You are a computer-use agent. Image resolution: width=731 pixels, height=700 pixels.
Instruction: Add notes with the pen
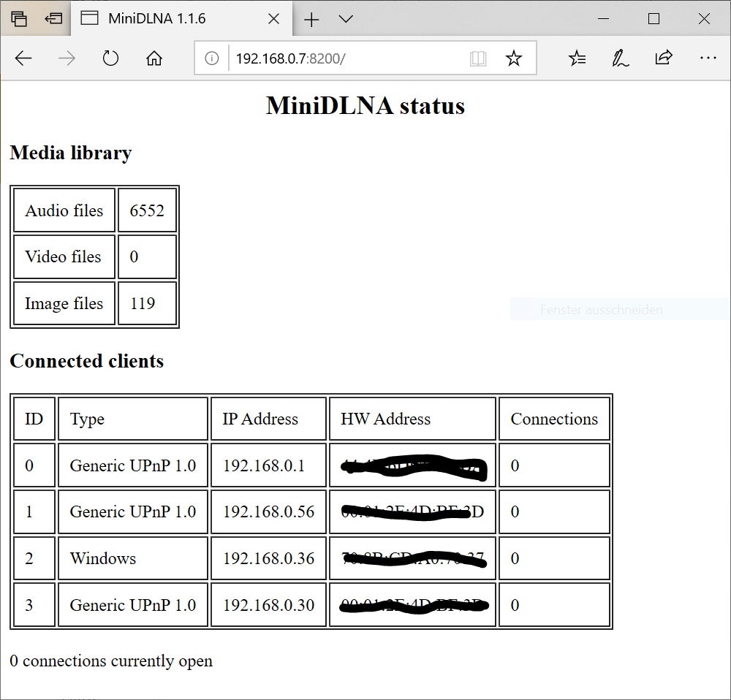pyautogui.click(x=620, y=58)
